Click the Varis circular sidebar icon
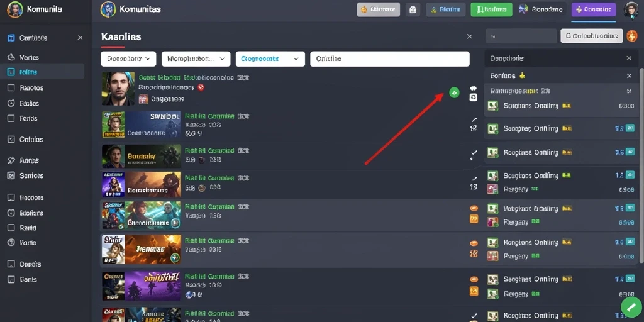This screenshot has height=322, width=644. [x=11, y=242]
